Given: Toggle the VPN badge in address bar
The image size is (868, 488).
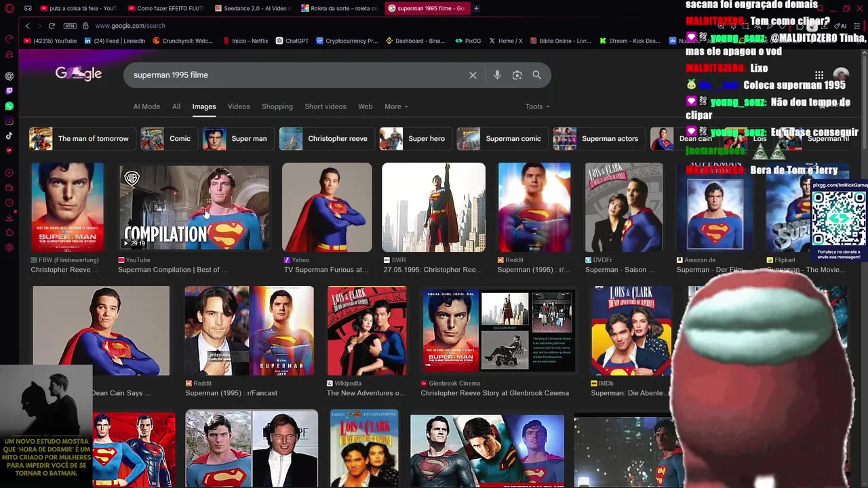Looking at the screenshot, I should pyautogui.click(x=70, y=26).
